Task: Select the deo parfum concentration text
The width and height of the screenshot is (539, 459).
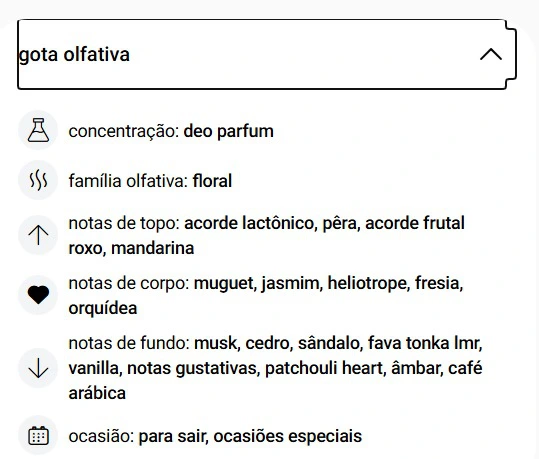Action: 229,131
